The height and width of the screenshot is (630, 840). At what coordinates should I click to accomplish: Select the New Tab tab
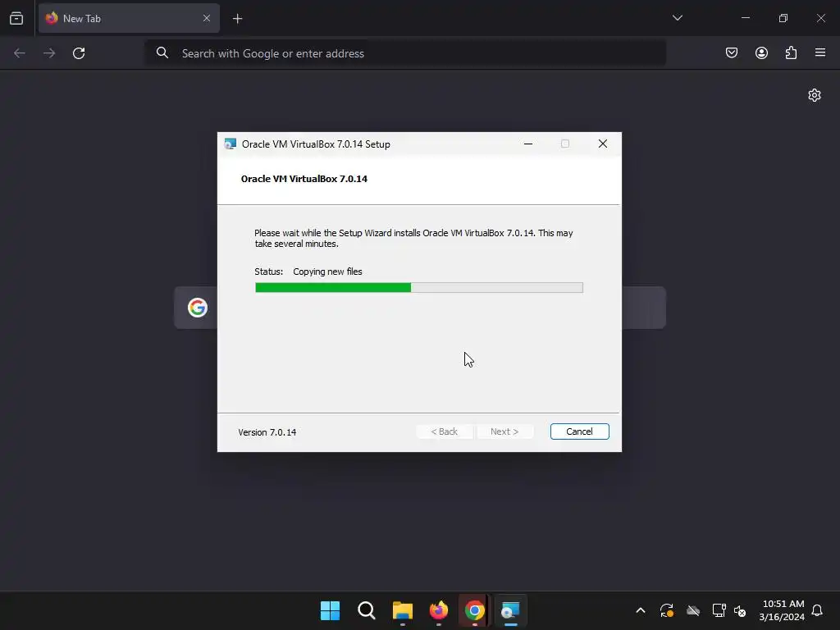pyautogui.click(x=129, y=19)
